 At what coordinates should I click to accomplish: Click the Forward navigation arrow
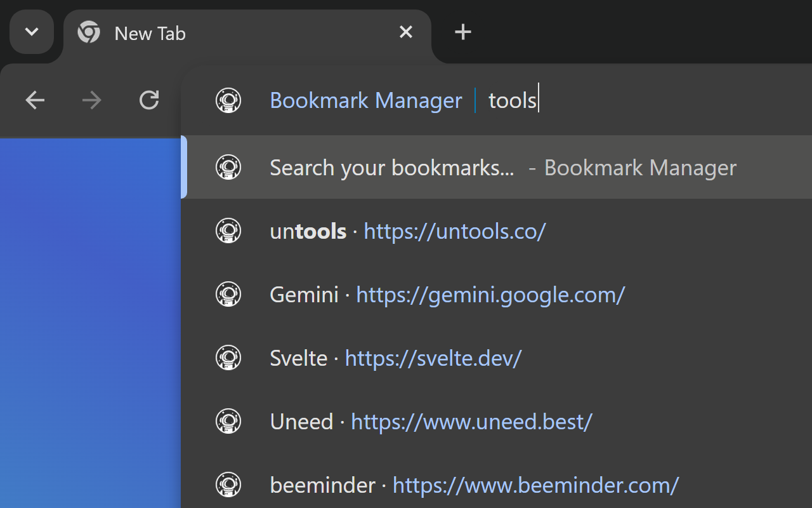pos(92,100)
